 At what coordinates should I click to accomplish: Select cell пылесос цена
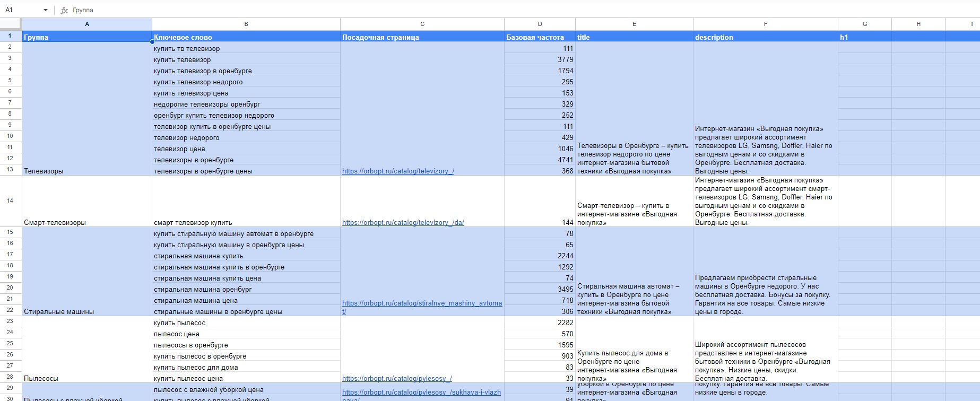tap(246, 334)
